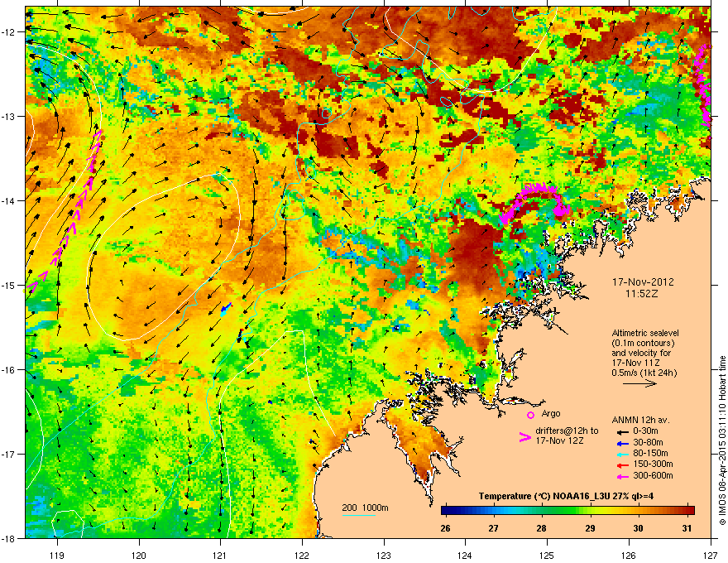The image size is (728, 563).
Task: Click the black 0-30m legend arrow
Action: click(623, 432)
